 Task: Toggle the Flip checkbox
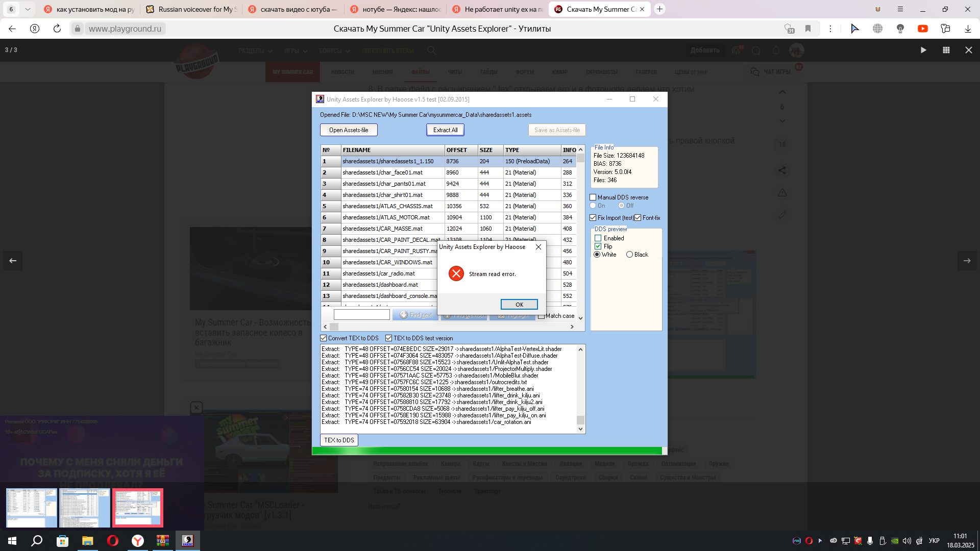coord(598,246)
